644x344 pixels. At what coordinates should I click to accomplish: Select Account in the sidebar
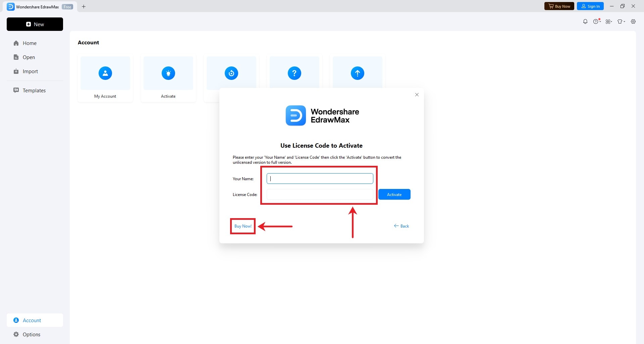coord(35,321)
